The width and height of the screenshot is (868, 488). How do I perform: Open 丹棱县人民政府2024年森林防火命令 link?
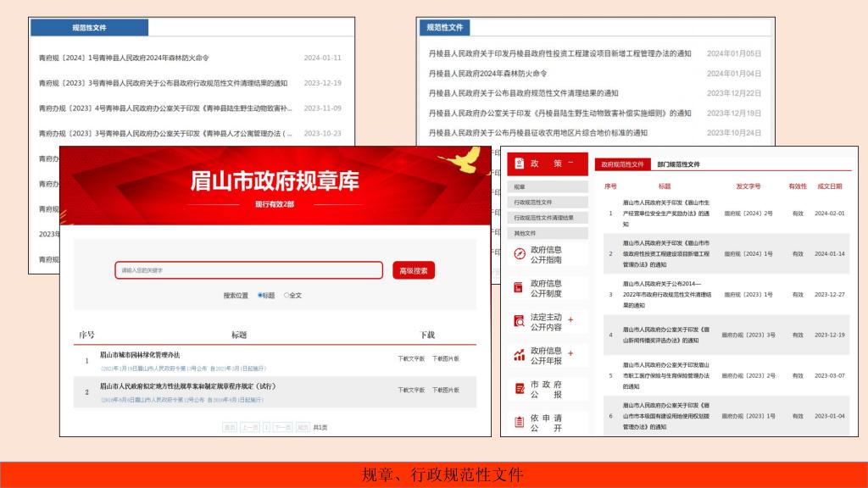pyautogui.click(x=487, y=74)
